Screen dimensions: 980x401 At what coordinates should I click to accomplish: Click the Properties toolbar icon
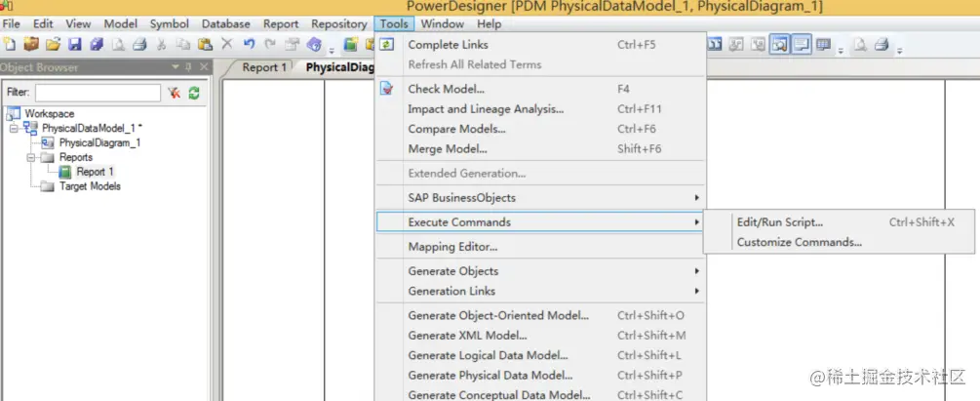tap(292, 45)
